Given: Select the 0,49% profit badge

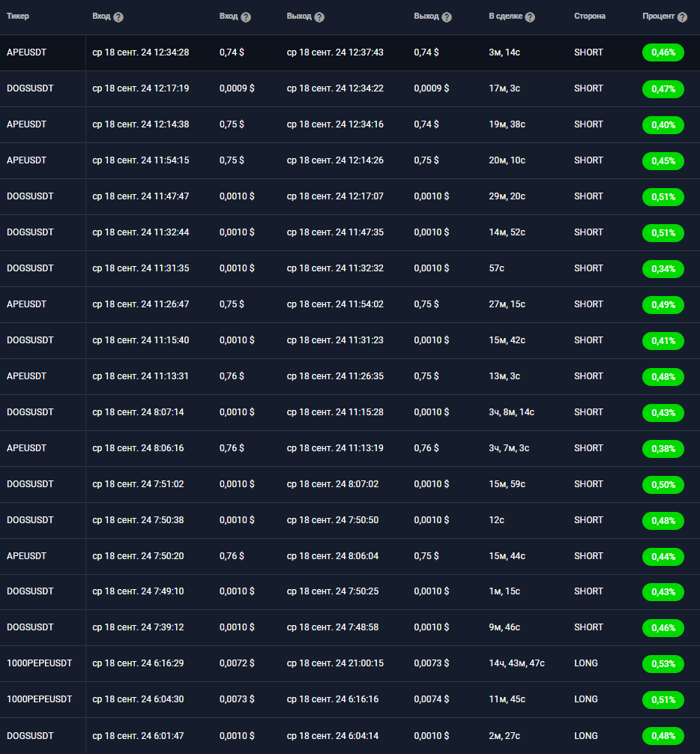Looking at the screenshot, I should (663, 305).
